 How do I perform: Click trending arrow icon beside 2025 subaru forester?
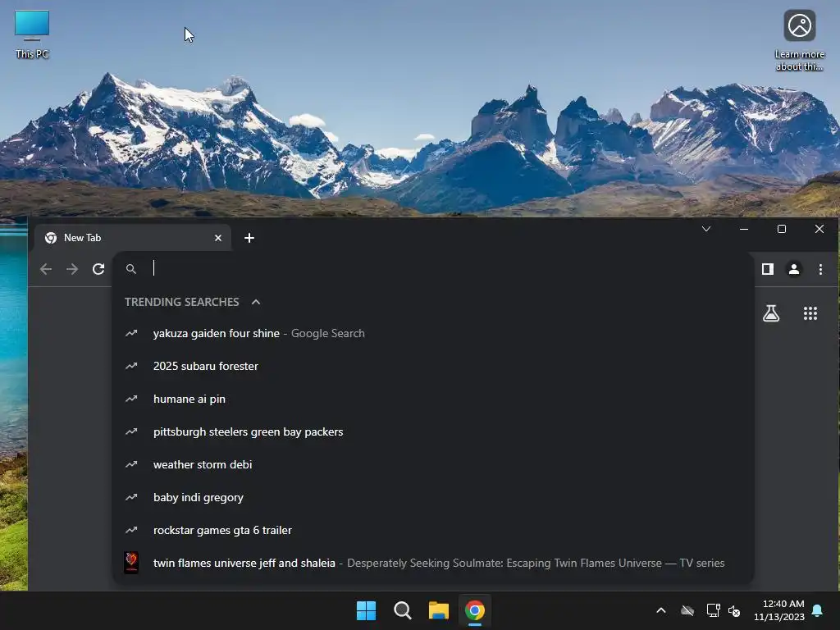[131, 366]
